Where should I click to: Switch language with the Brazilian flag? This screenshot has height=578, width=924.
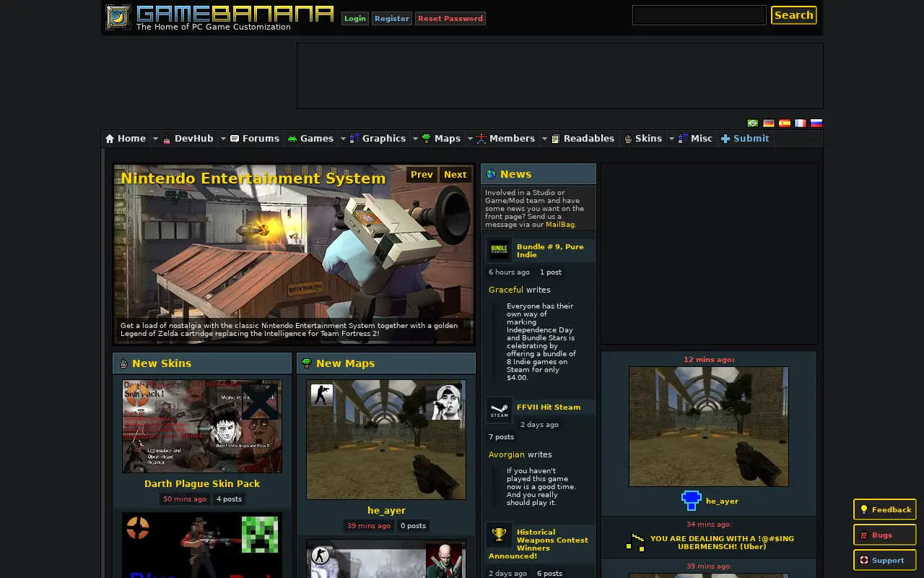coord(753,123)
